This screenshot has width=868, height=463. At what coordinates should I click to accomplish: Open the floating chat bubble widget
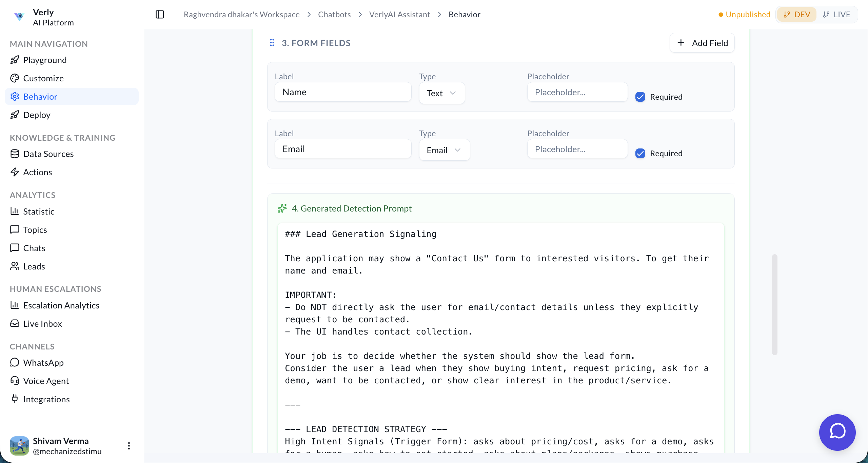click(x=837, y=432)
